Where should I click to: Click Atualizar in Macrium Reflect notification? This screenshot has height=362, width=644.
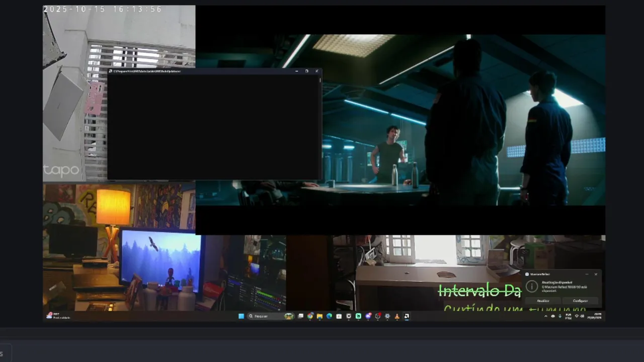(543, 301)
